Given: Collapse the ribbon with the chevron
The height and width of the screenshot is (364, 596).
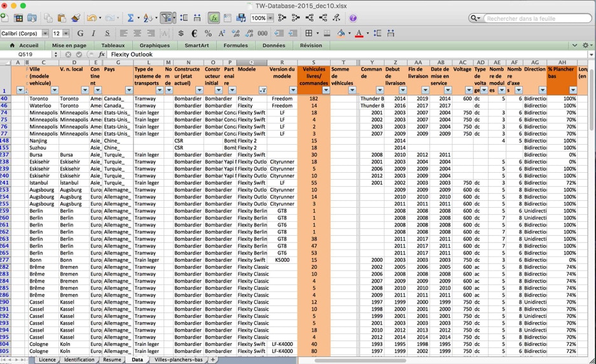Looking at the screenshot, I should pos(575,45).
